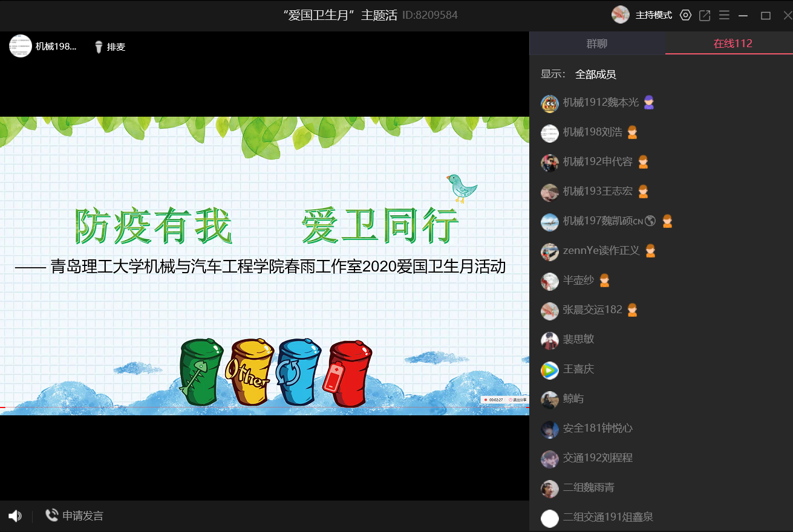The height and width of the screenshot is (532, 793).
Task: Select member 王喜庆 from online list
Action: [x=578, y=369]
